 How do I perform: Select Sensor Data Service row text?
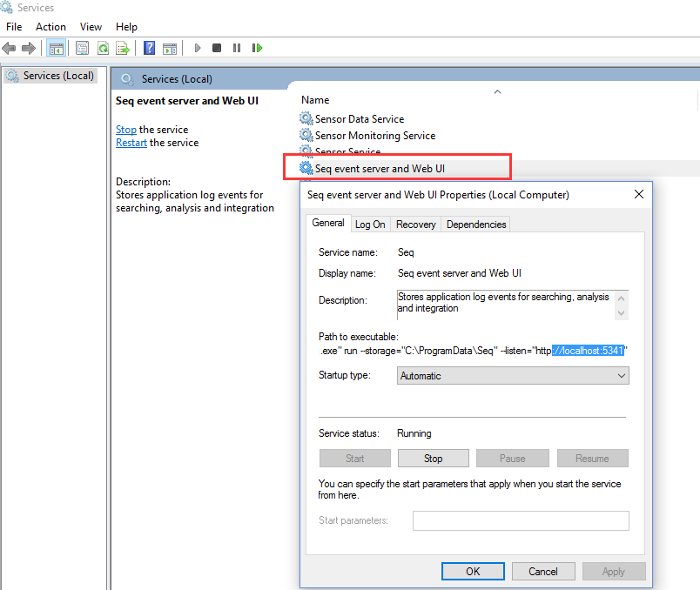(360, 118)
